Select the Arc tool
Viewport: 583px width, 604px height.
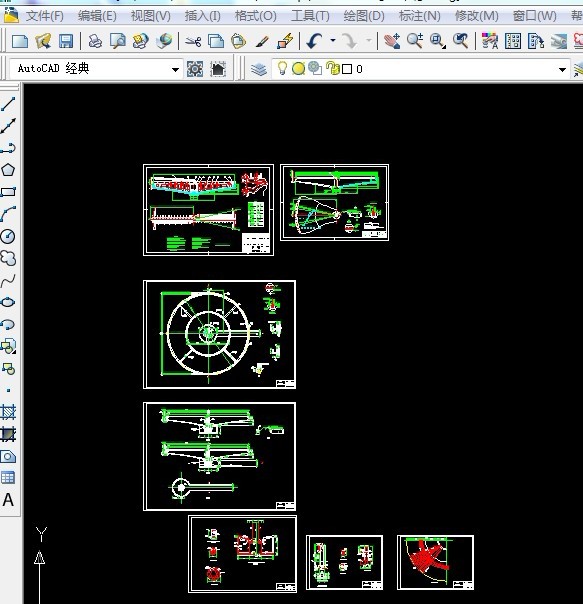pyautogui.click(x=8, y=214)
